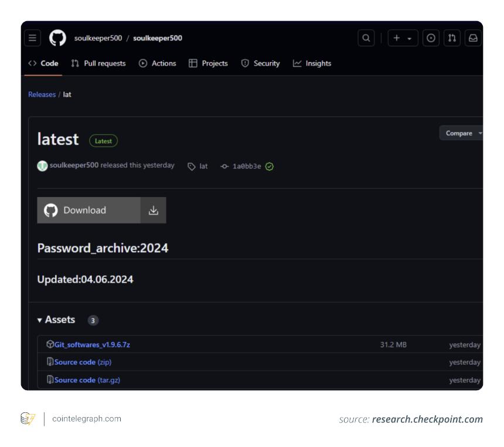The width and height of the screenshot is (504, 447).
Task: Open the Compare dropdown
Action: (x=461, y=133)
